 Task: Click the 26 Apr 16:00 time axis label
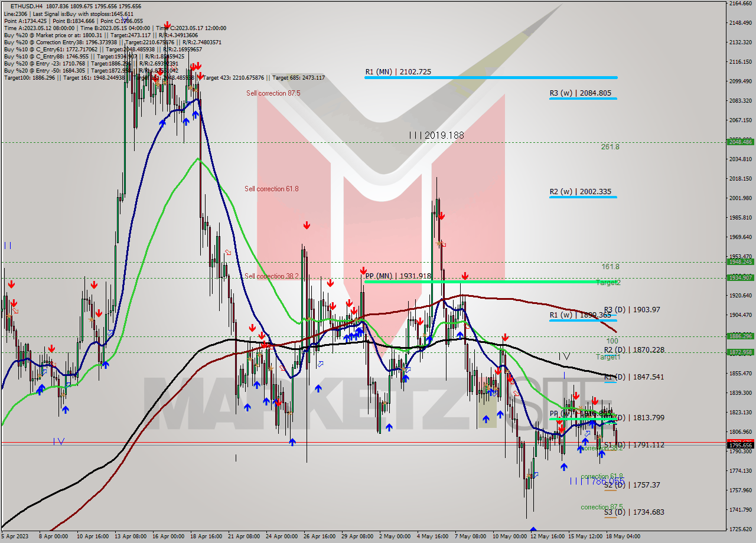point(319,537)
